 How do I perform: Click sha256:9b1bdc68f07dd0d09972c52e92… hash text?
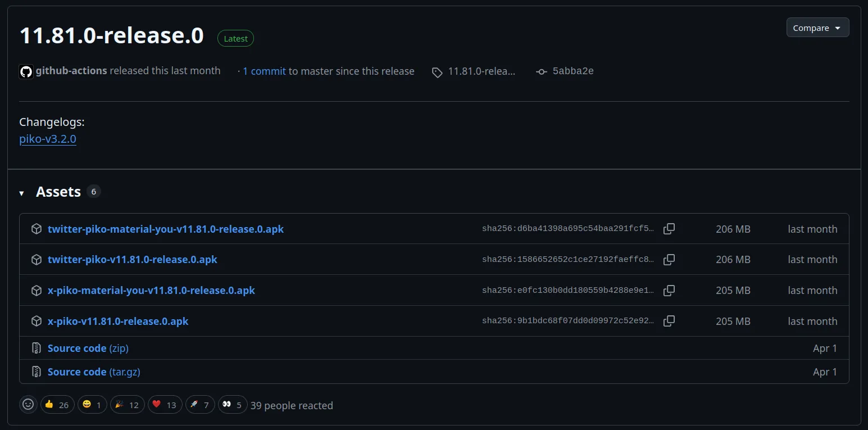pos(568,321)
